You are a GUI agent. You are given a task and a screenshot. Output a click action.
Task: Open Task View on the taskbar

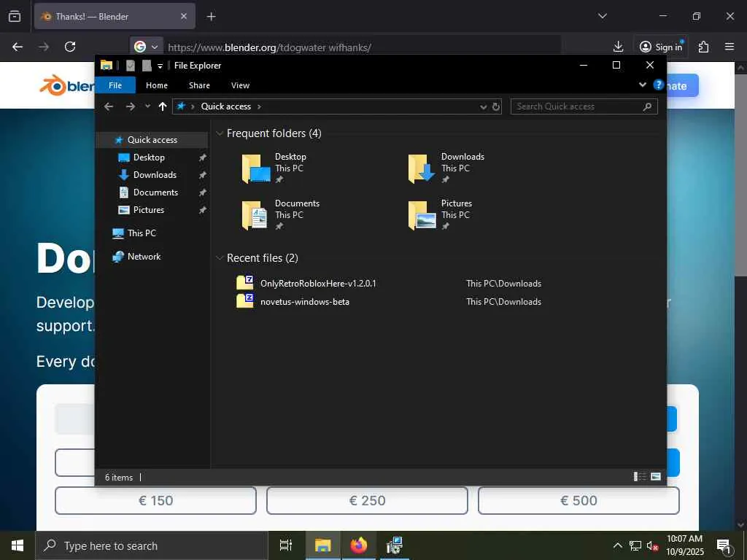click(286, 545)
